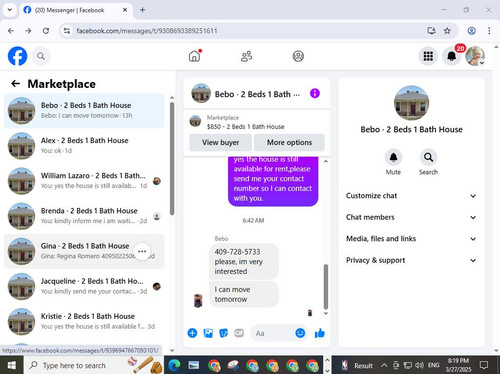Go back from the Marketplace chats list
The image size is (500, 374).
tap(15, 84)
